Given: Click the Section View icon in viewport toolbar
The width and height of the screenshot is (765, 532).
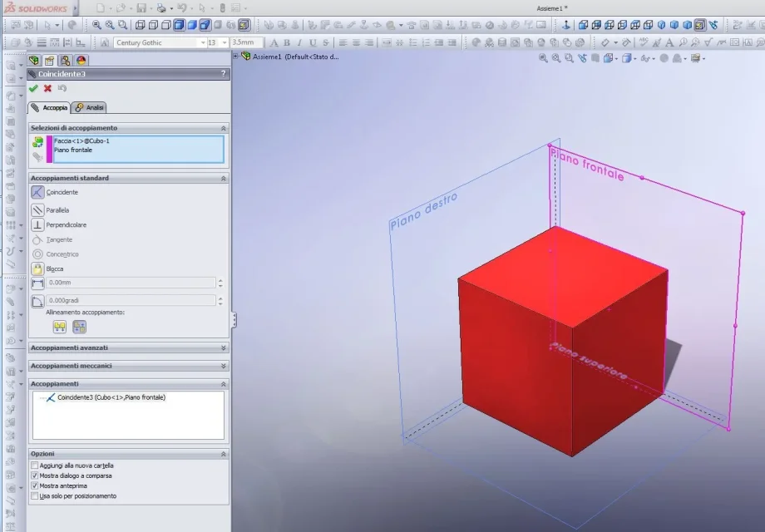Looking at the screenshot, I should pos(595,58).
